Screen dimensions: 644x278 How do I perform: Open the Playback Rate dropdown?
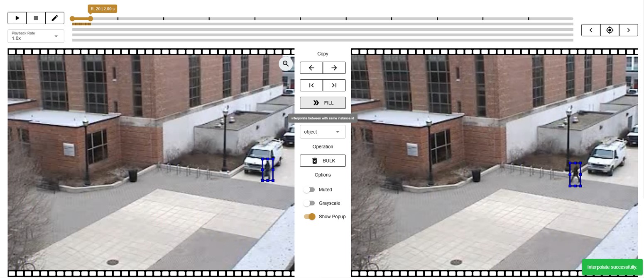tap(36, 36)
